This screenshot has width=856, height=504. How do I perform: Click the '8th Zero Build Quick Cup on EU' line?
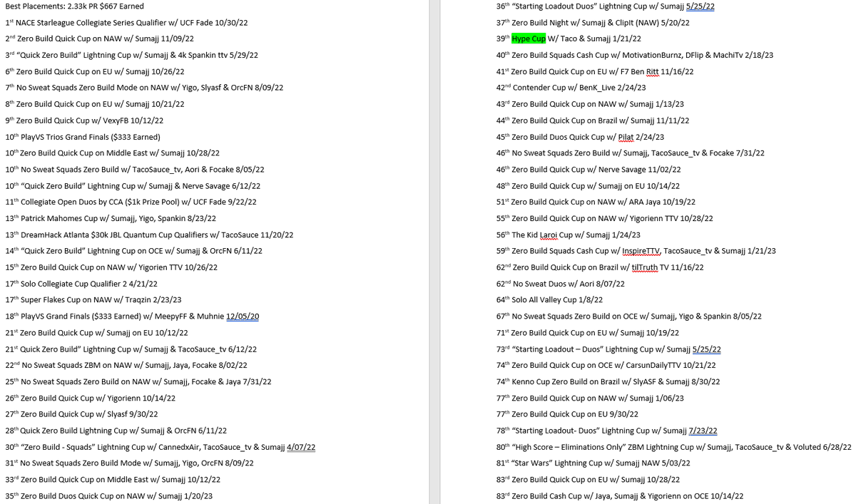click(95, 104)
